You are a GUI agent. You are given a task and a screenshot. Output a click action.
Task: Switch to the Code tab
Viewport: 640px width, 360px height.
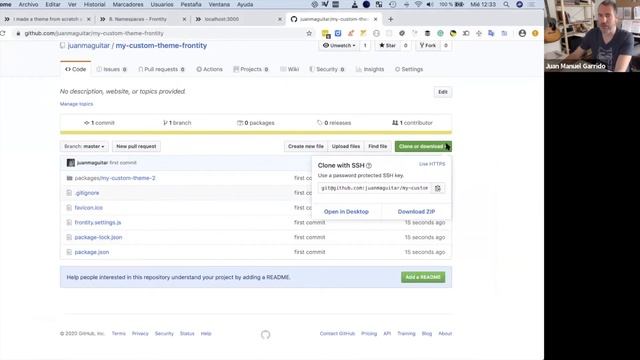76,69
